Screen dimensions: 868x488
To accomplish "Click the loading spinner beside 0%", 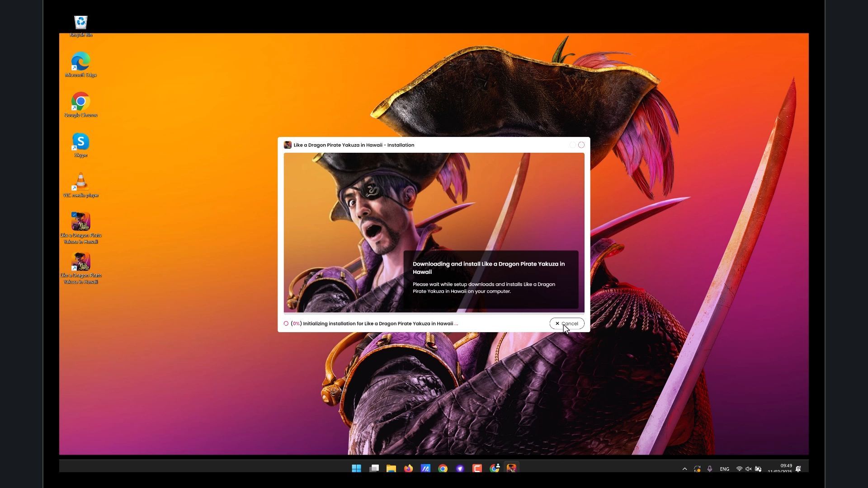I will (286, 324).
